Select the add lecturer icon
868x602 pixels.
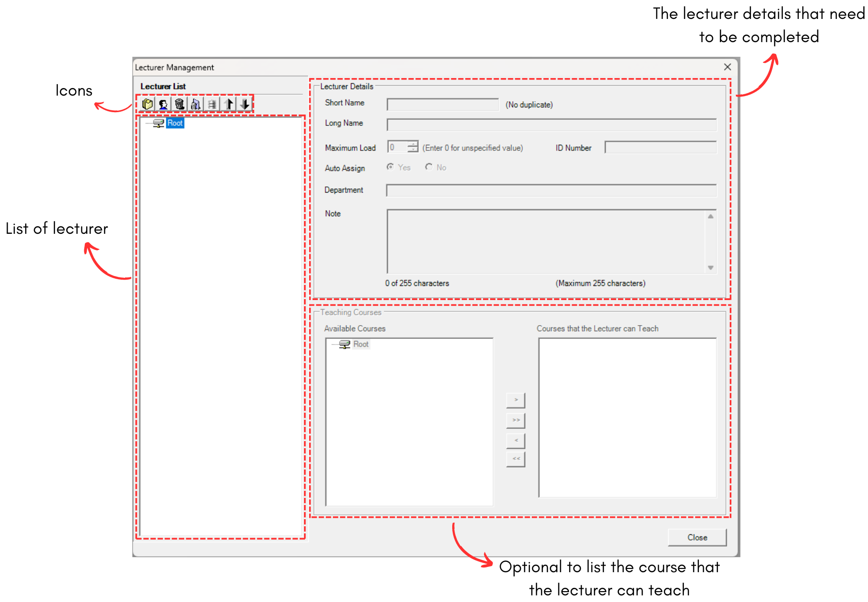(x=163, y=104)
